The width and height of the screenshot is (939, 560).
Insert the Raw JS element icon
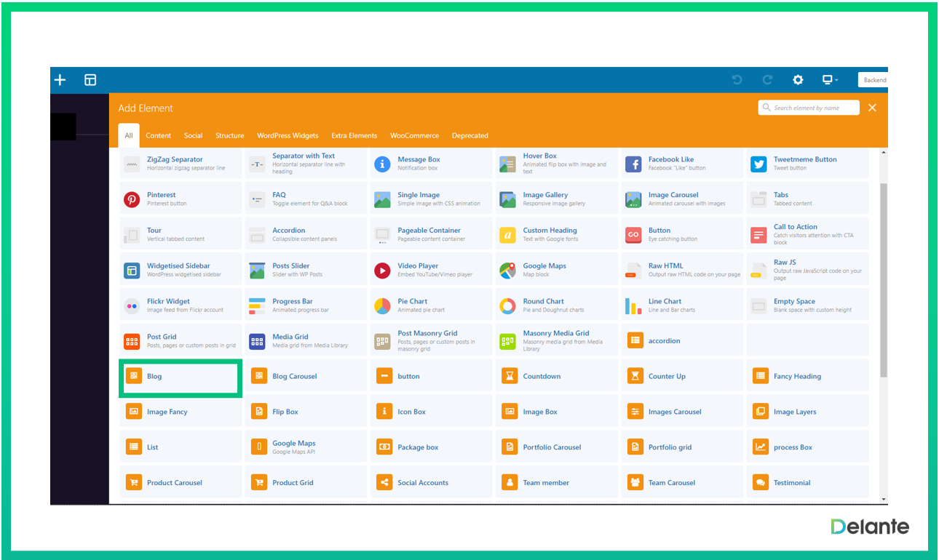[x=758, y=271]
